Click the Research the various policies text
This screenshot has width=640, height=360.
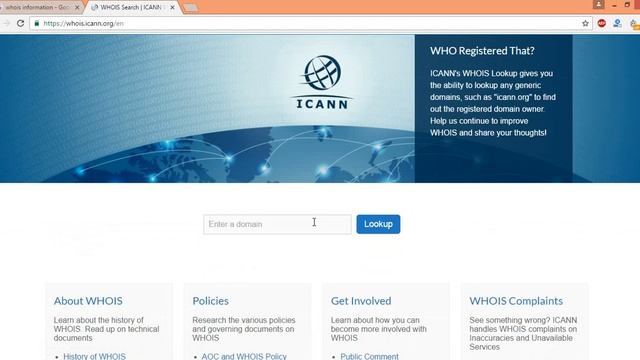tap(244, 329)
